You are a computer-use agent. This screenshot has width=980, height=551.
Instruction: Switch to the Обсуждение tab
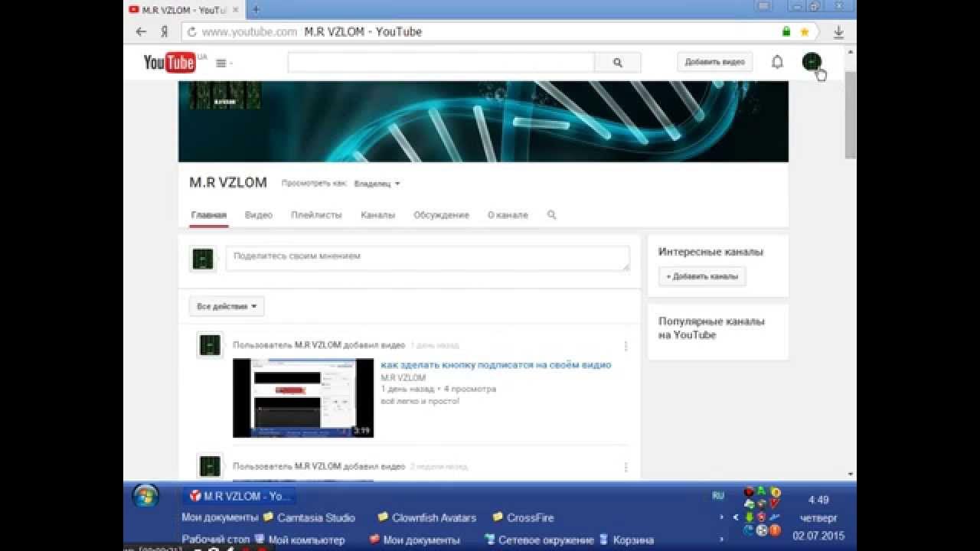(x=441, y=215)
